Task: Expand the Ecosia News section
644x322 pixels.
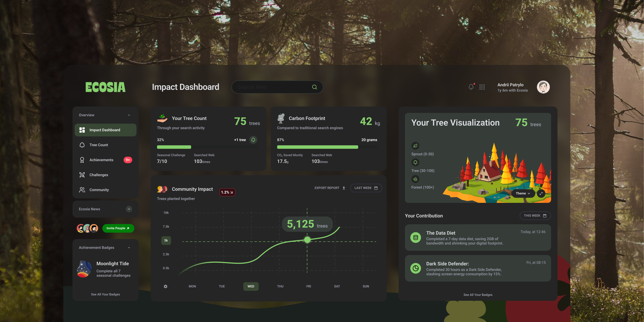Action: (129, 209)
